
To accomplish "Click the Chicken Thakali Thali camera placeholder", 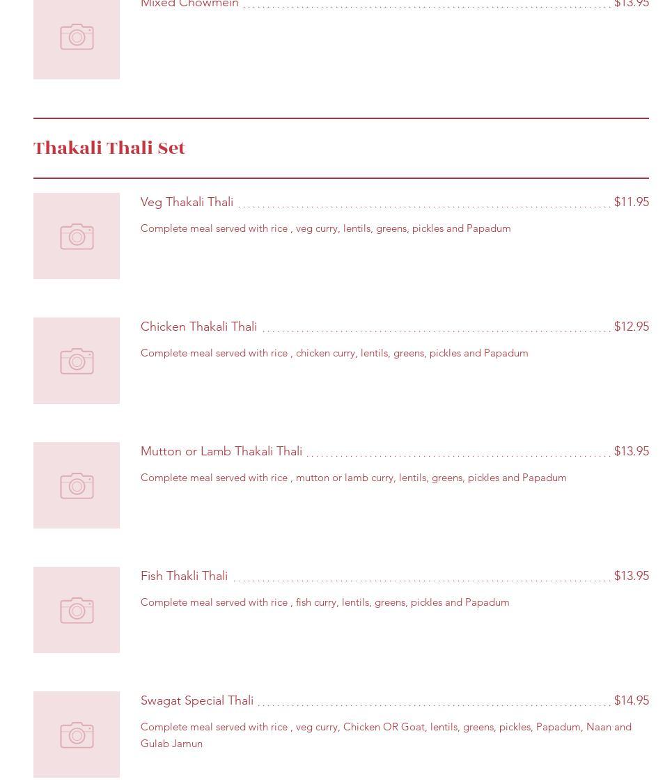I will point(77,361).
